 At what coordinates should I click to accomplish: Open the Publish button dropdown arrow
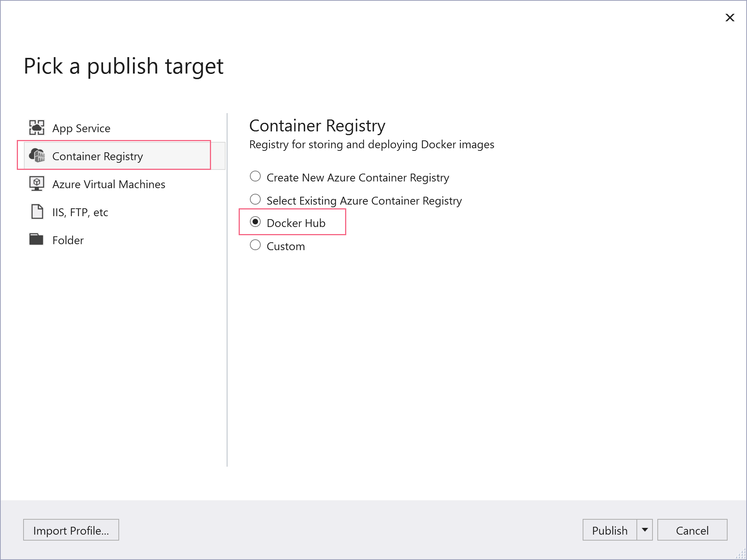tap(645, 530)
